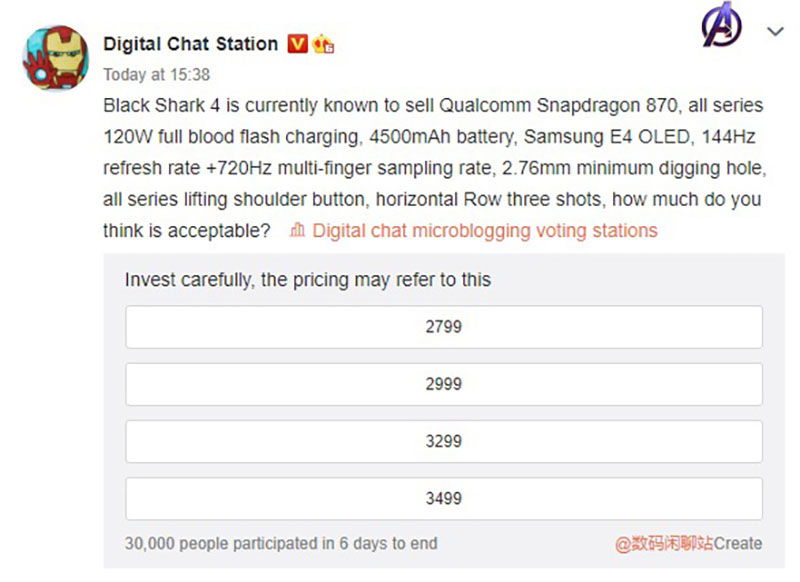This screenshot has width=800, height=582.
Task: Click the 'Create' label in the poll footer
Action: coord(738,544)
